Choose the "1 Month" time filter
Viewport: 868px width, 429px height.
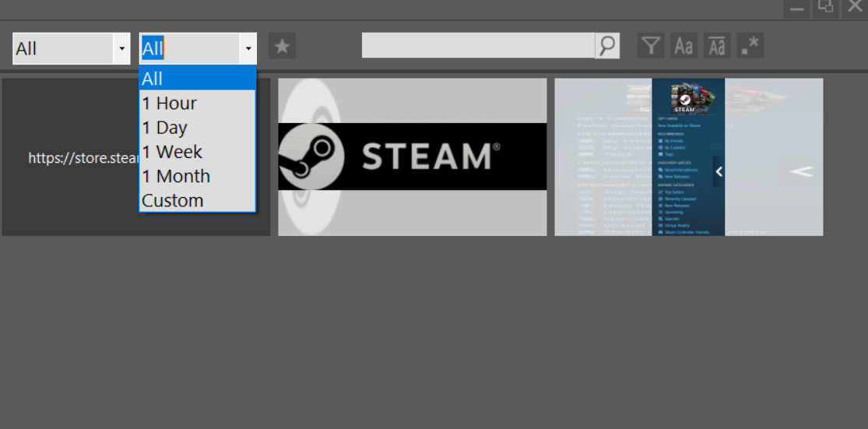(x=197, y=176)
